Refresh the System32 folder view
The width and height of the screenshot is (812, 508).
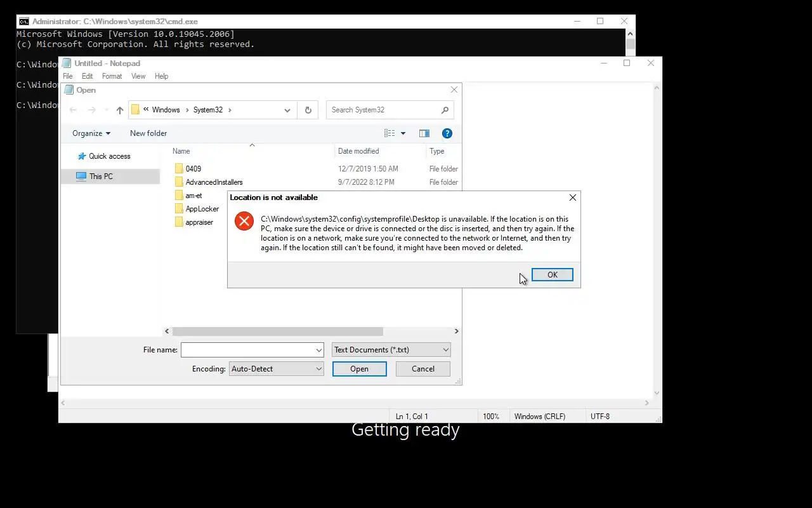tap(308, 110)
